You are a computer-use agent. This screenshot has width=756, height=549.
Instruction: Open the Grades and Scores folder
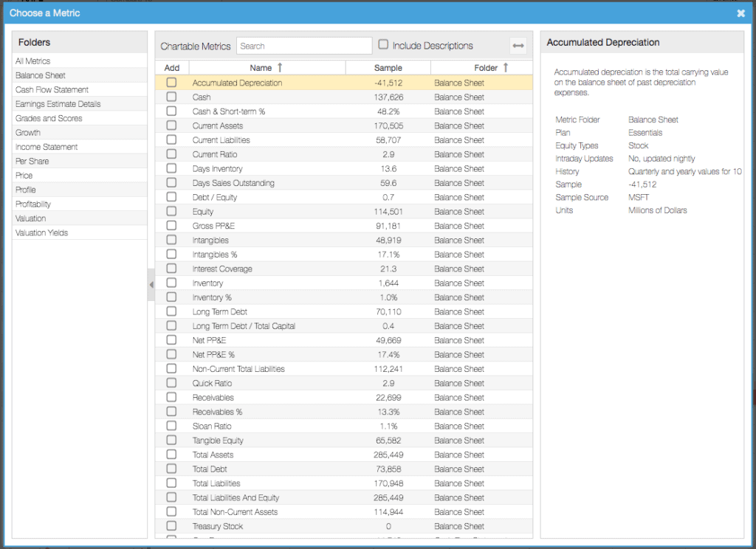[80, 118]
